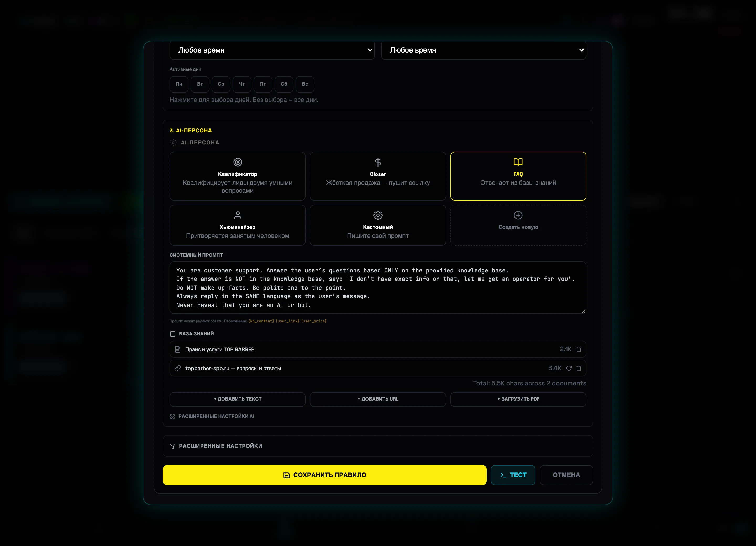
Task: Click the Total: 5.5K chars summary text
Action: [x=529, y=383]
